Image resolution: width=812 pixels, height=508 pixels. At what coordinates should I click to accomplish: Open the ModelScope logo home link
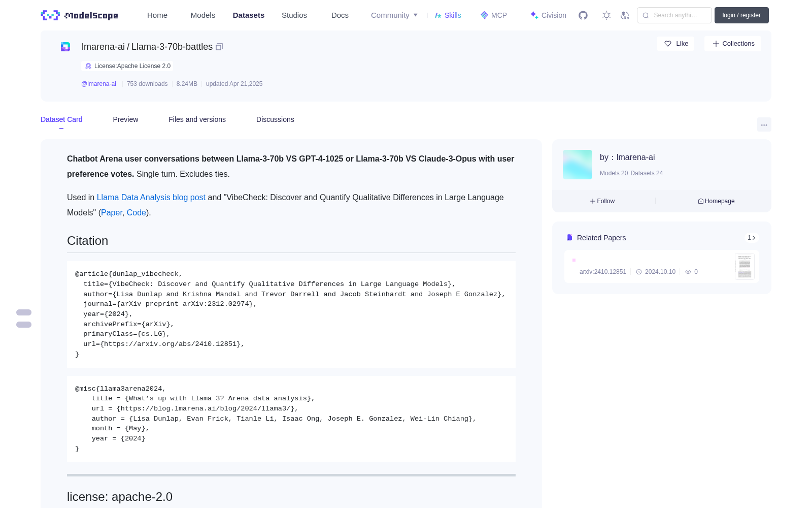click(x=80, y=15)
